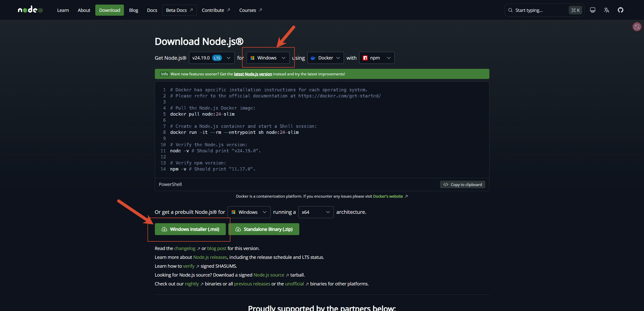This screenshot has width=644, height=311.
Task: Click the 'Download Node.js®' heading
Action: point(199,42)
